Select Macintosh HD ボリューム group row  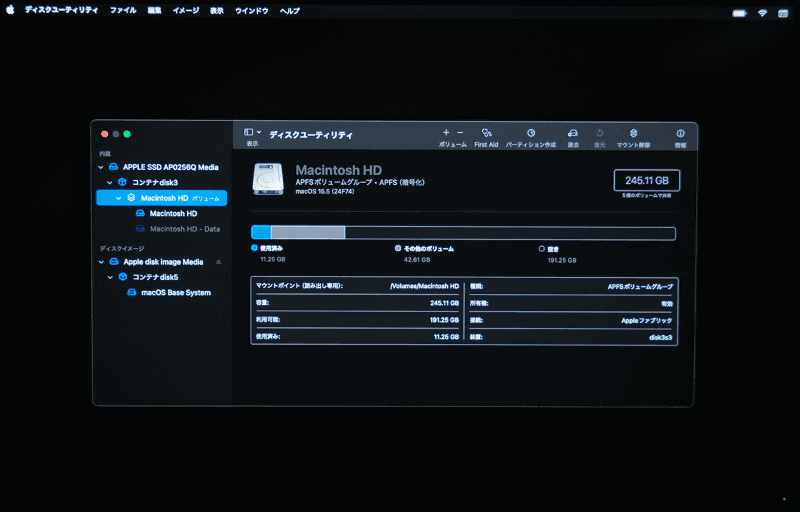161,198
